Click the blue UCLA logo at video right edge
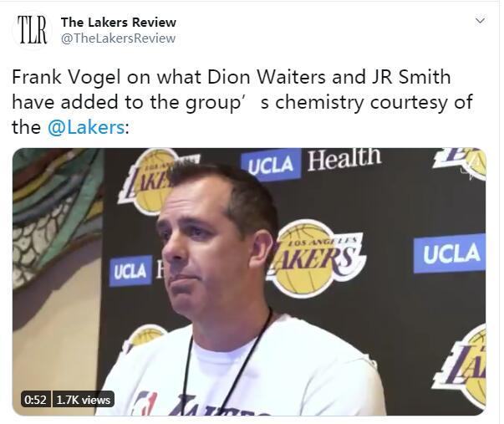 coord(450,253)
